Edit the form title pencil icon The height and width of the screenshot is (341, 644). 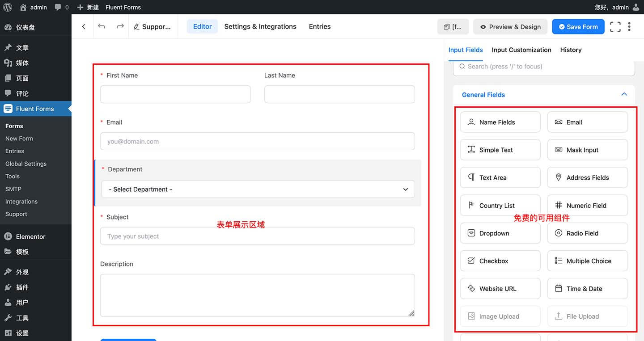(136, 27)
